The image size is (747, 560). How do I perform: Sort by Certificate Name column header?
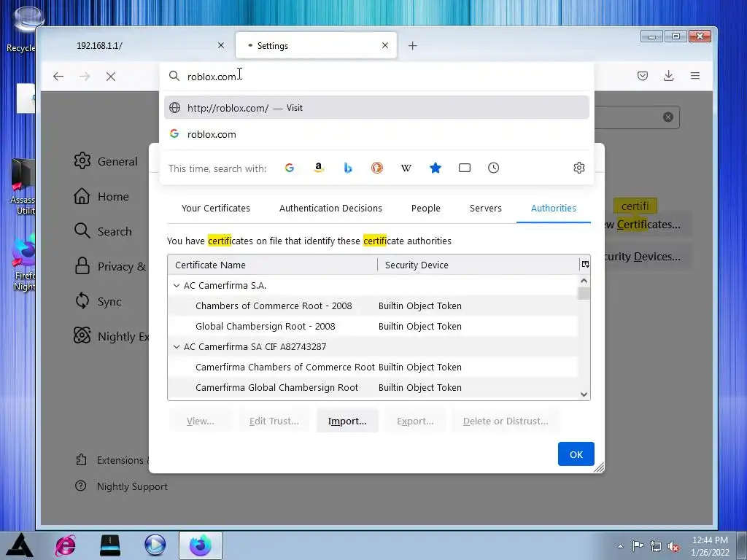pos(273,265)
